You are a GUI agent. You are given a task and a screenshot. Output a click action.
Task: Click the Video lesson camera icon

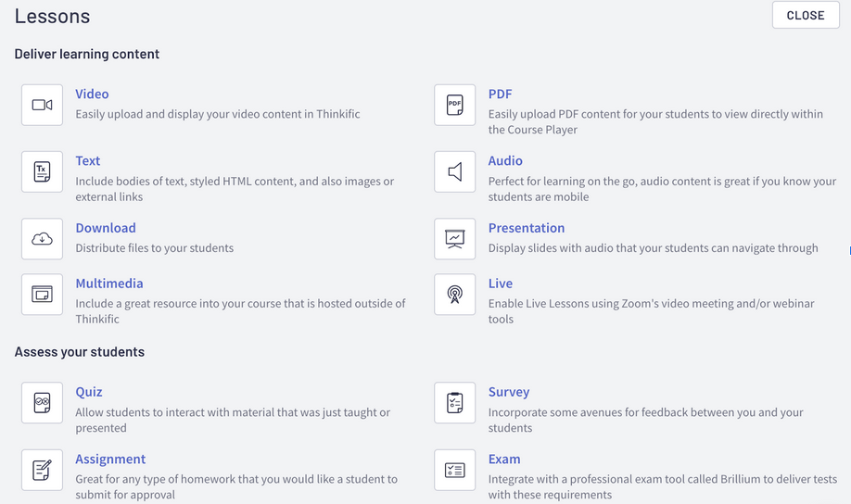pos(42,105)
